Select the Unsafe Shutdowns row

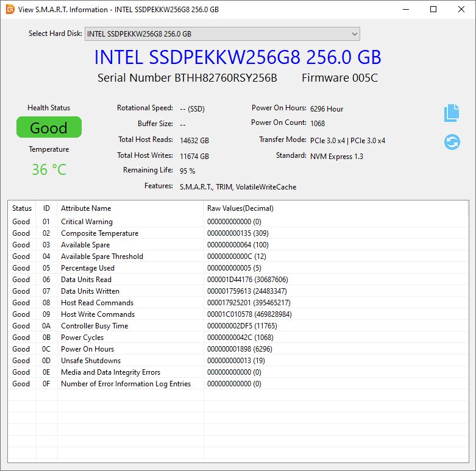point(91,361)
